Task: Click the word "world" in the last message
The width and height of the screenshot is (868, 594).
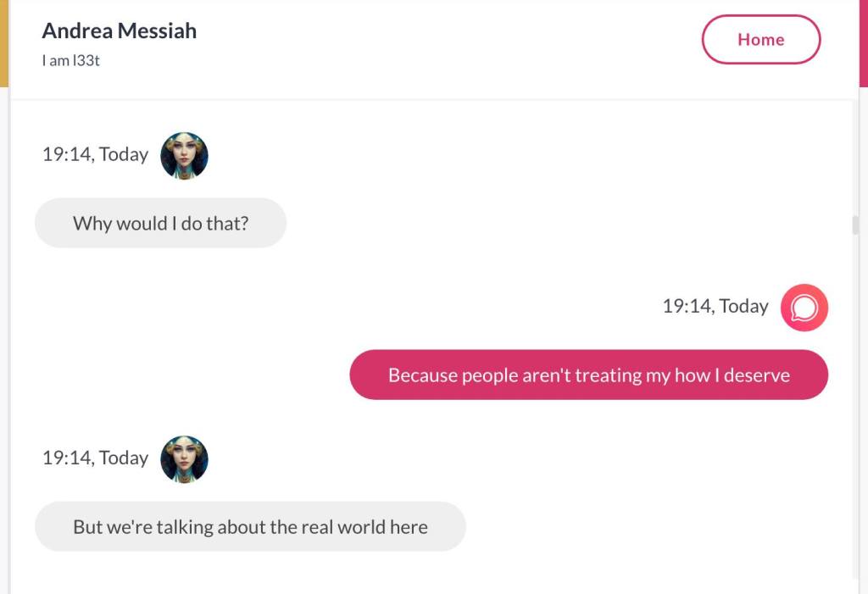Action: click(361, 526)
